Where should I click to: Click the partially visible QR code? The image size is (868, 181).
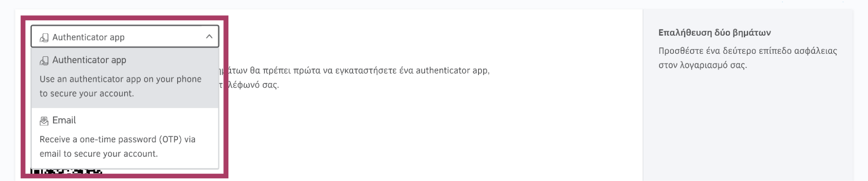tap(66, 172)
